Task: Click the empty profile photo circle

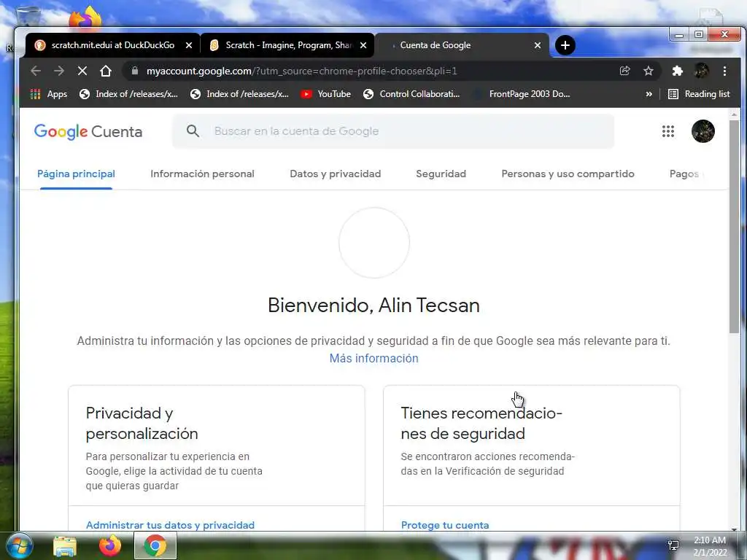Action: click(374, 243)
